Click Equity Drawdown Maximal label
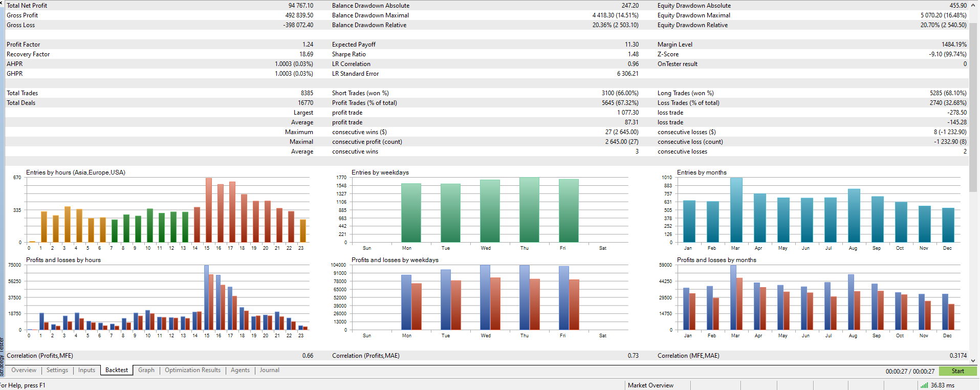 coord(693,15)
